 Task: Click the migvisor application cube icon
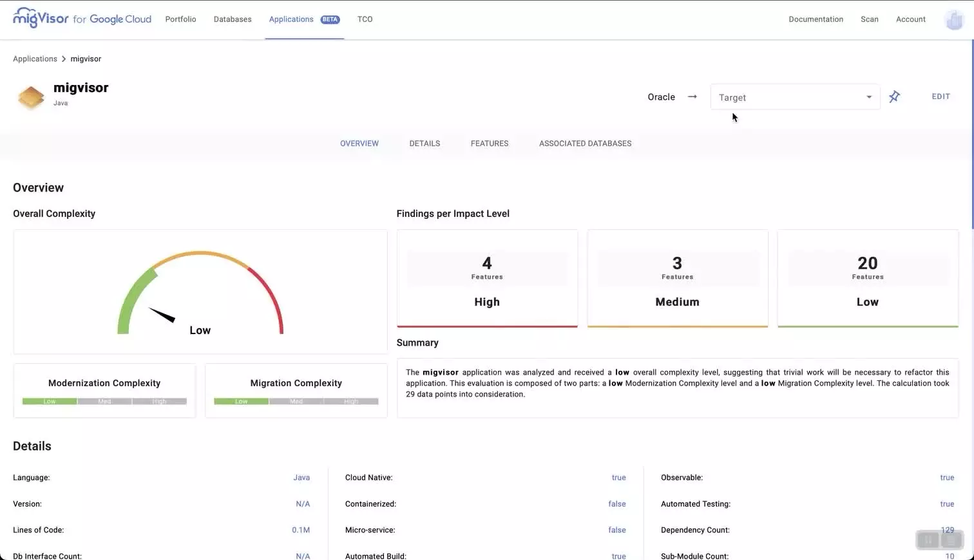pyautogui.click(x=31, y=97)
